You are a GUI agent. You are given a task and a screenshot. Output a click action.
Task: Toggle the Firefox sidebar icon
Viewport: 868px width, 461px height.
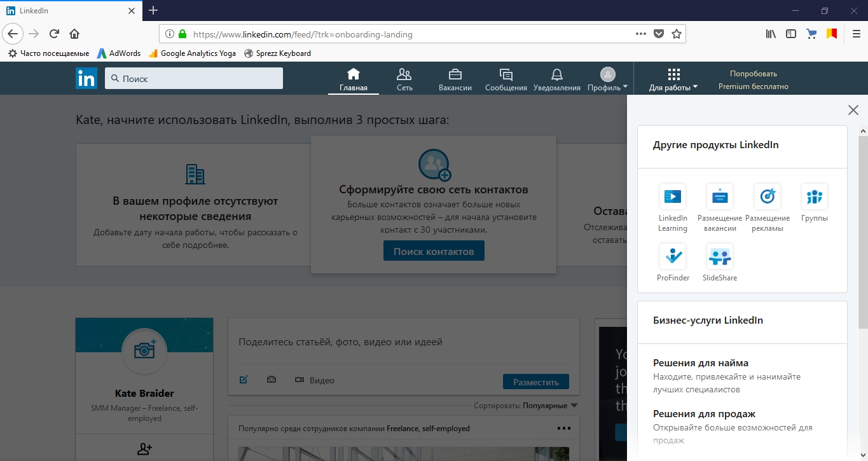tap(791, 34)
